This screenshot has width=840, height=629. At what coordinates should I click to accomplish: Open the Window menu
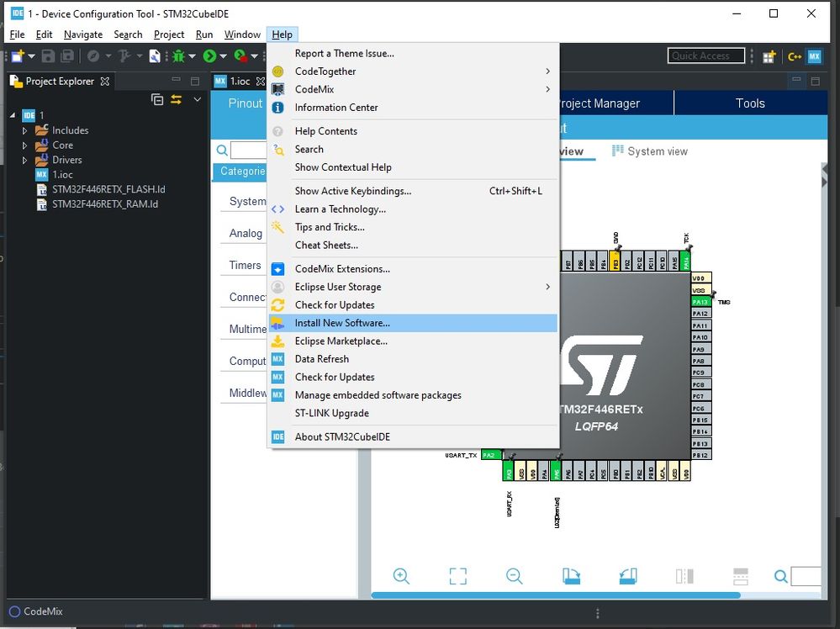click(x=242, y=34)
